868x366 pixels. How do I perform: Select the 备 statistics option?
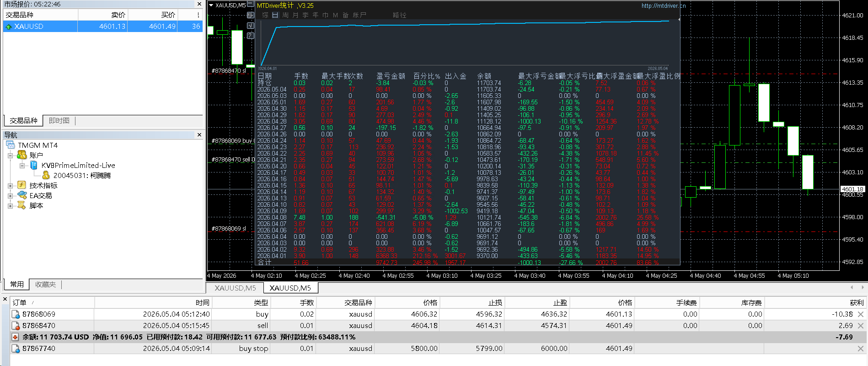pyautogui.click(x=346, y=15)
